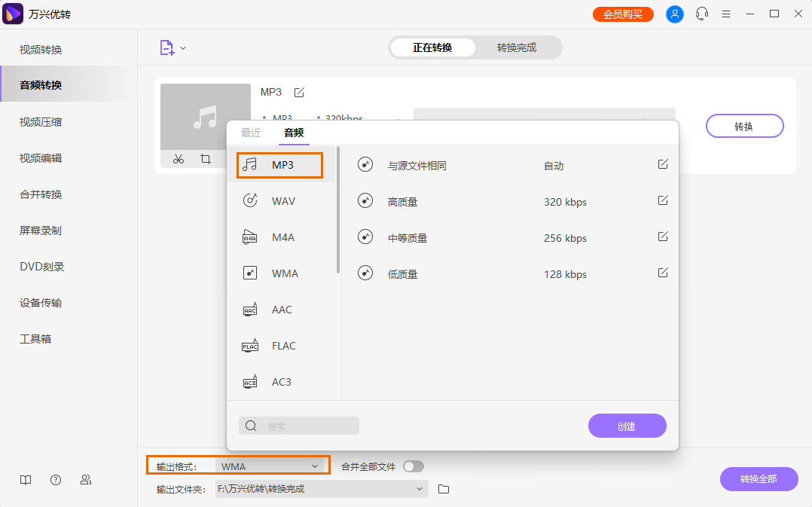This screenshot has width=812, height=507.
Task: Click the 转换全部 button
Action: pos(759,479)
